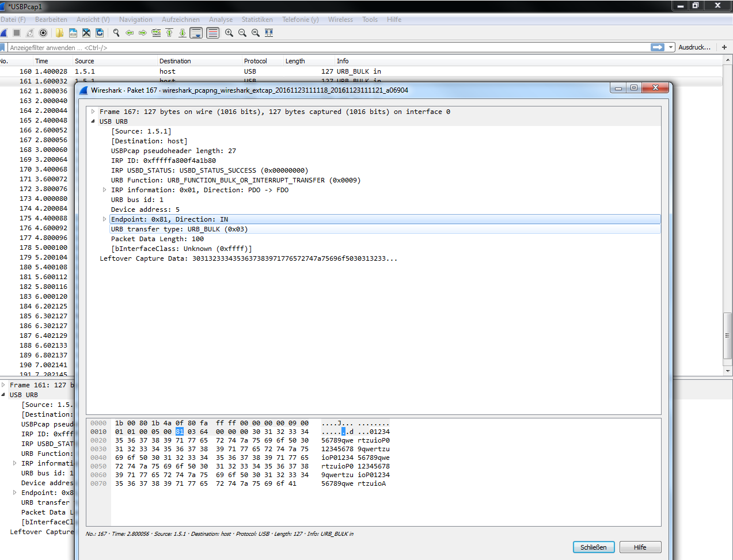Click hex offset row 0020 in dialog
Image resolution: width=733 pixels, height=560 pixels.
pos(98,440)
